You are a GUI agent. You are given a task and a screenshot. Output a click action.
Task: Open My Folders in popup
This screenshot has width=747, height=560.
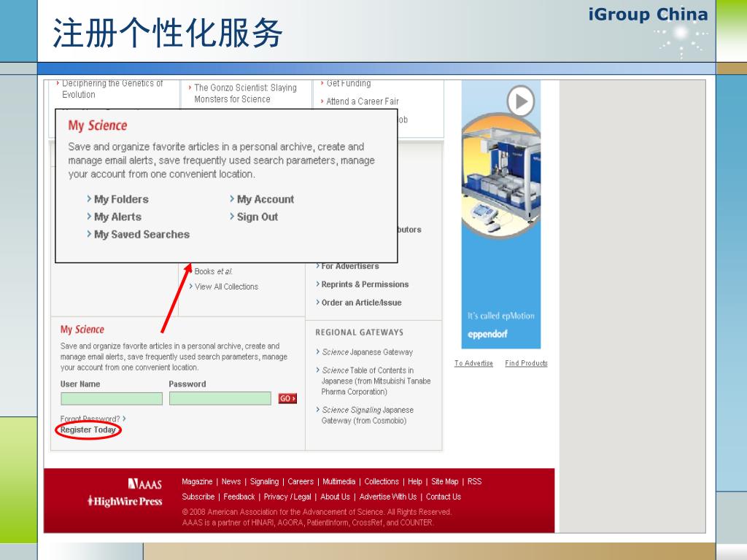[x=121, y=199]
